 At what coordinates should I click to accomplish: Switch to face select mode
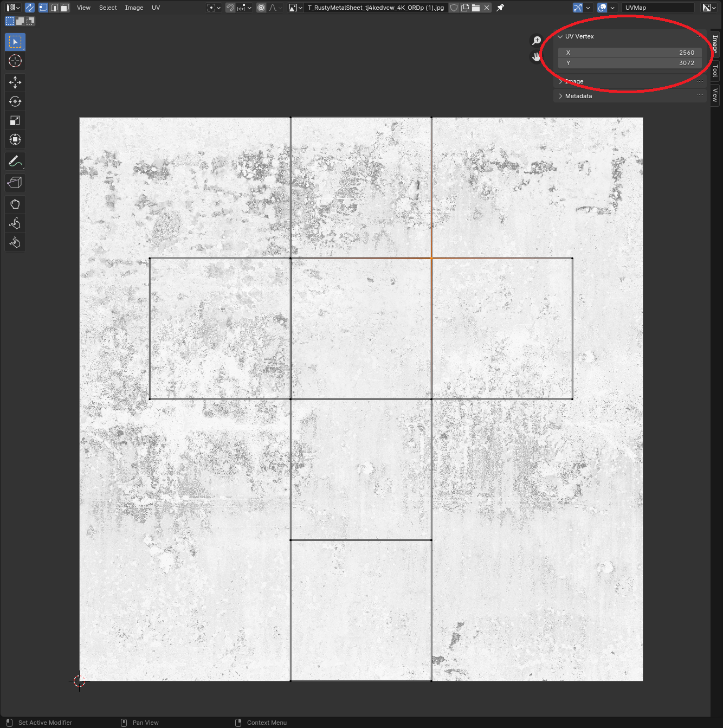65,8
